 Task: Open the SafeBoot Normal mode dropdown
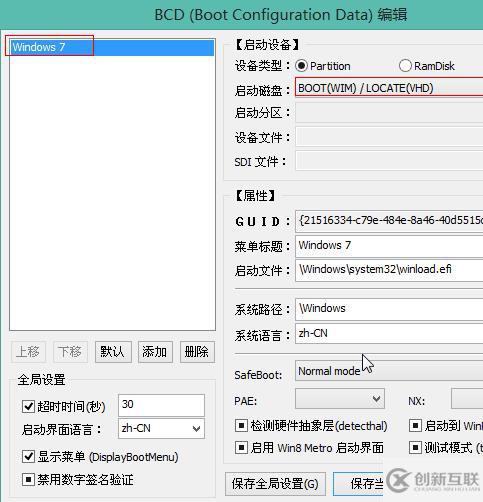(x=389, y=371)
